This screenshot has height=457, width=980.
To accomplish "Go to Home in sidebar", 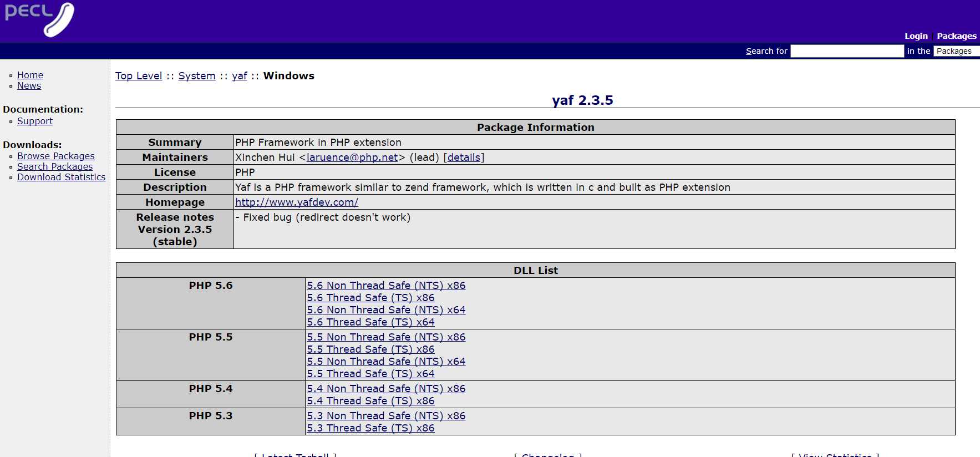I will (30, 75).
